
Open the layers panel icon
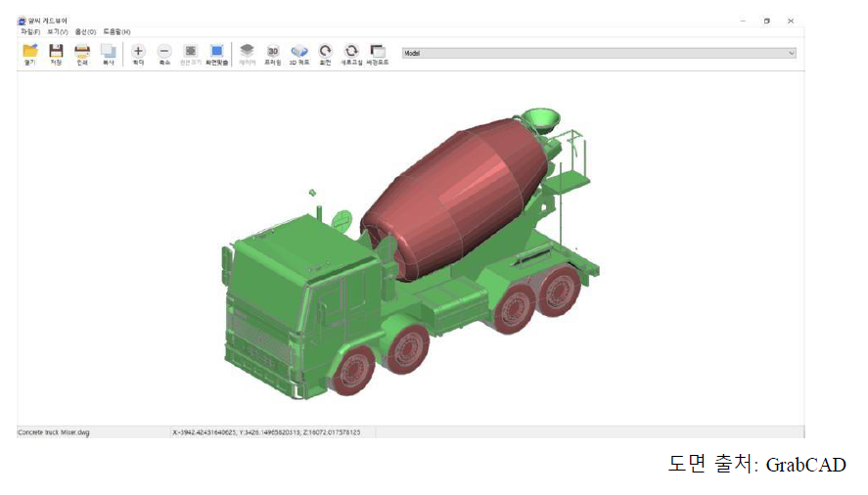[x=247, y=55]
